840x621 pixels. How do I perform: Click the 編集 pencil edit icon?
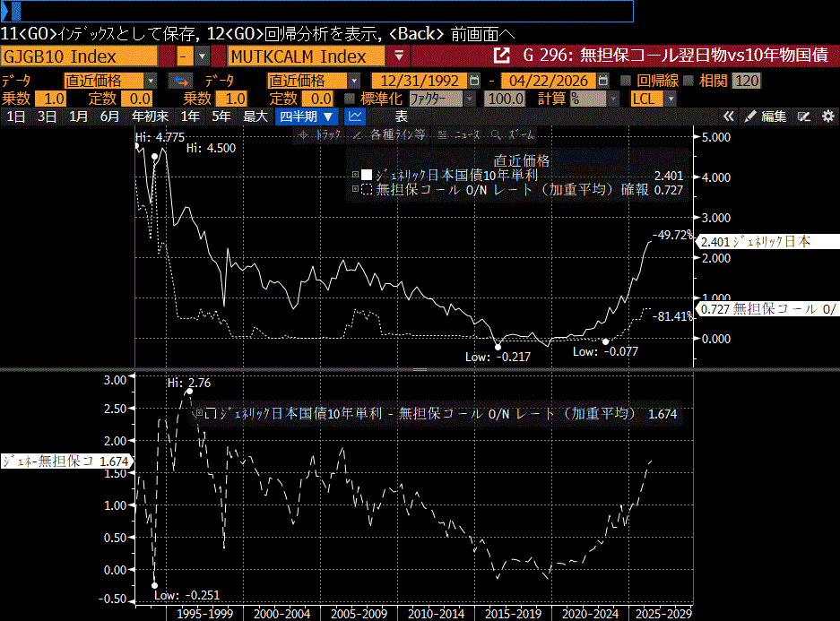(749, 116)
